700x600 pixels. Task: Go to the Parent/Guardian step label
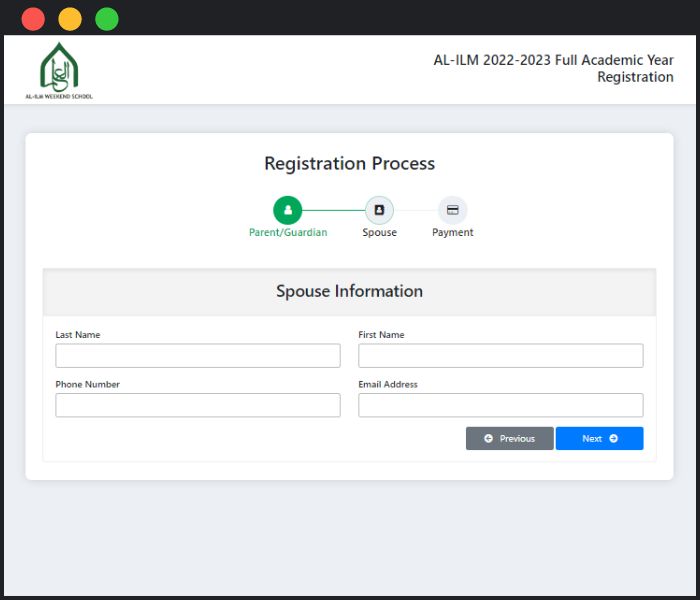288,233
